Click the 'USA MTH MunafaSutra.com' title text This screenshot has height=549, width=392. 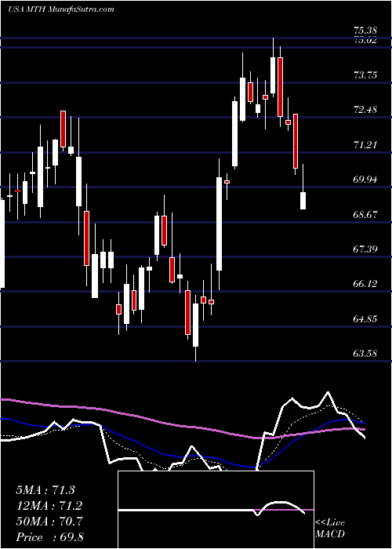(61, 9)
